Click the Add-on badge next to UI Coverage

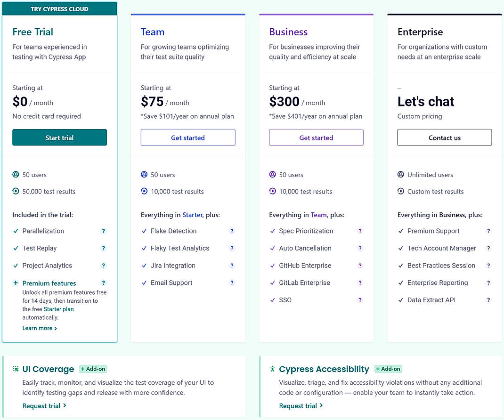tap(93, 369)
